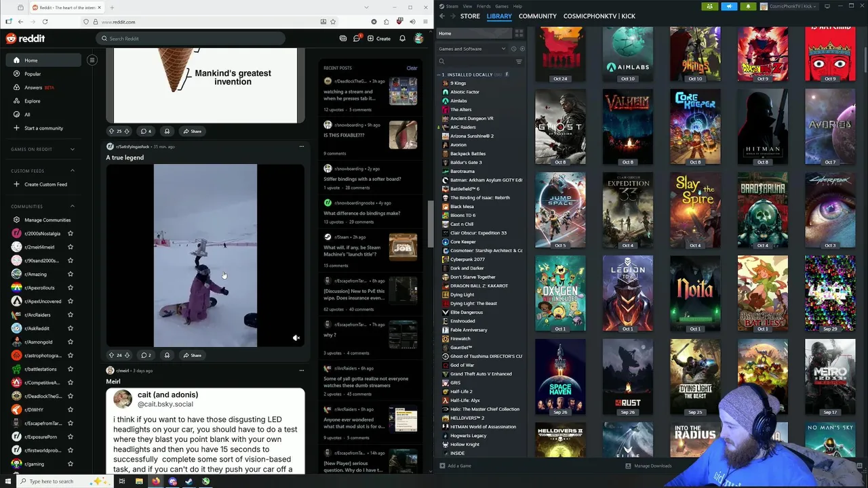
Task: Open Firefox application menu
Action: pos(424,22)
